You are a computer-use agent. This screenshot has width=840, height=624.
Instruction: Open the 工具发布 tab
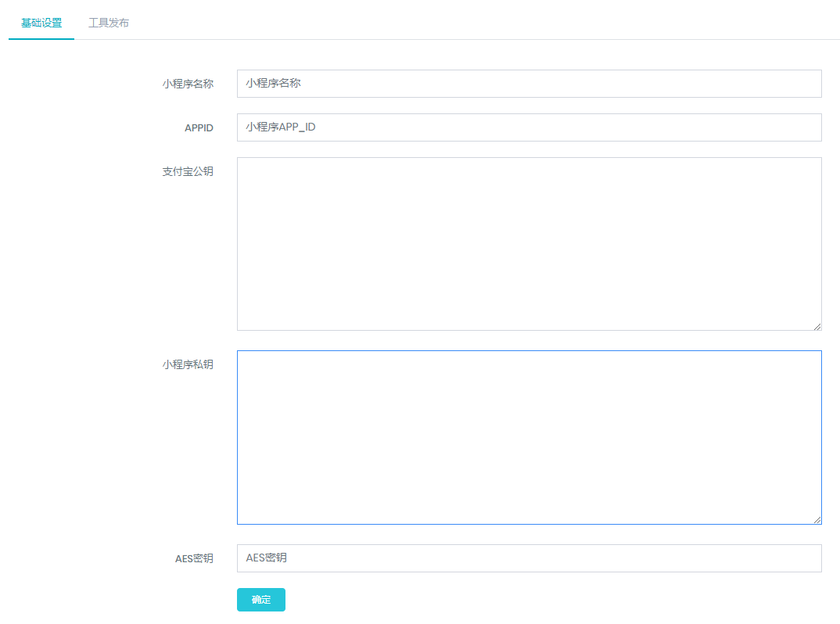tap(109, 23)
